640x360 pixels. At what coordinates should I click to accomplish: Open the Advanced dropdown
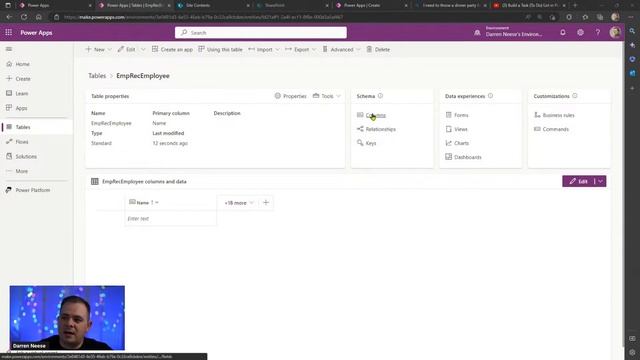pos(341,49)
